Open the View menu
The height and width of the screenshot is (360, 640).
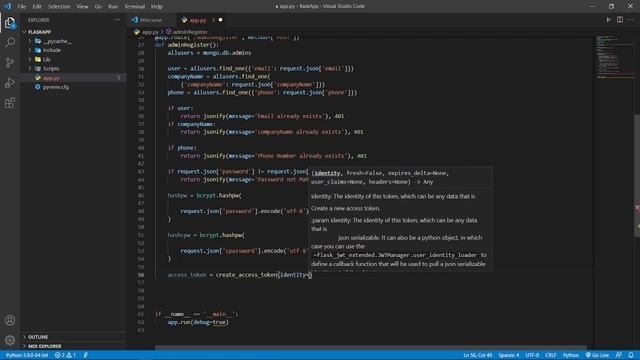[x=82, y=7]
